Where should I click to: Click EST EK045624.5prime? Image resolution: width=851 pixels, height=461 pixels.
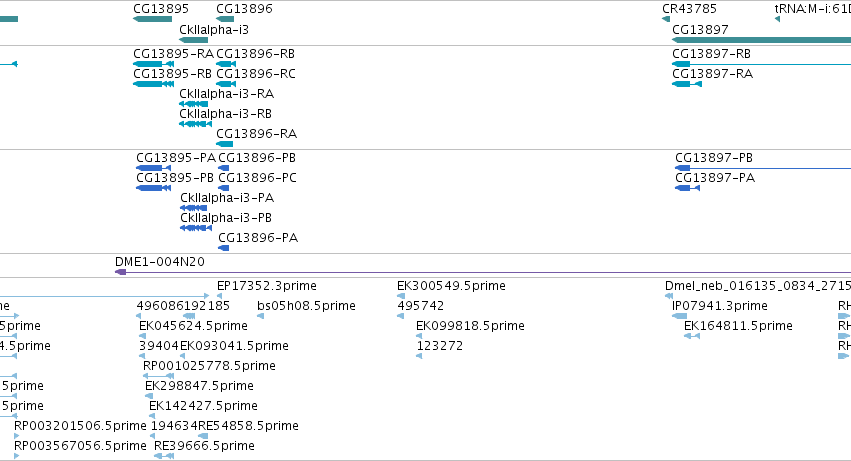click(x=193, y=326)
